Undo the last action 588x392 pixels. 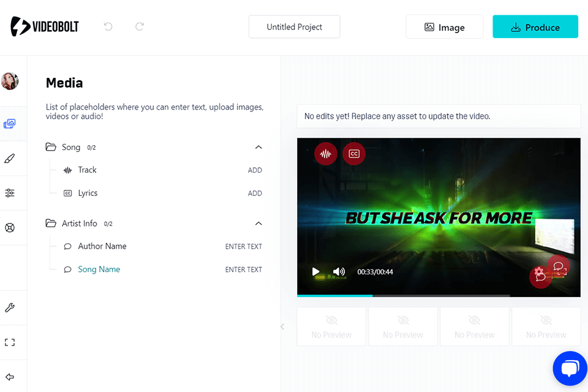pyautogui.click(x=108, y=26)
